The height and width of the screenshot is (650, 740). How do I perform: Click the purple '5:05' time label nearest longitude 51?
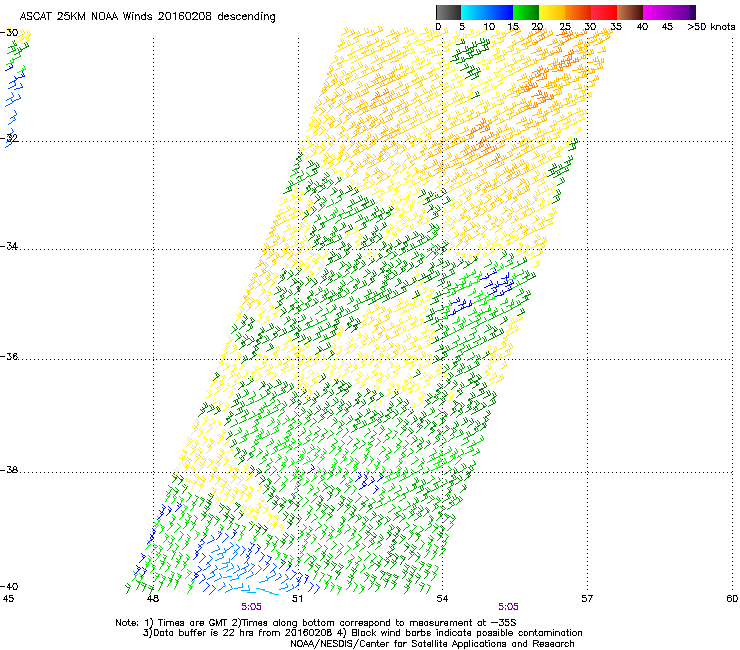tap(252, 607)
